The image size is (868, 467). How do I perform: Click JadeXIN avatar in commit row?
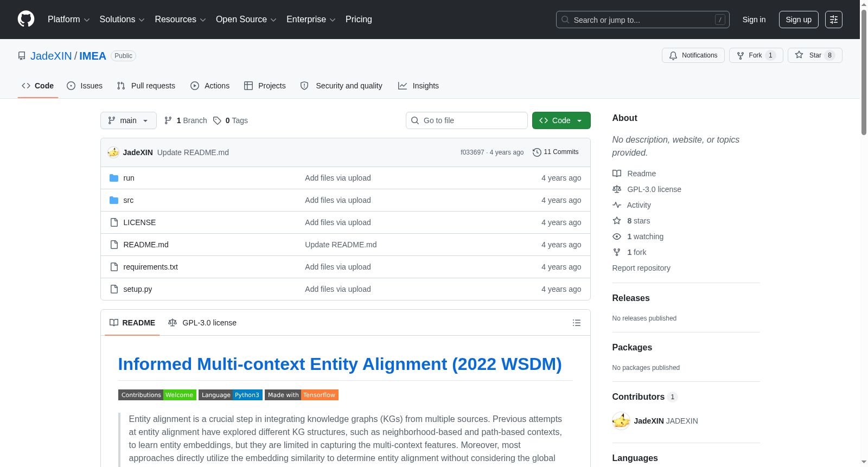pyautogui.click(x=113, y=152)
